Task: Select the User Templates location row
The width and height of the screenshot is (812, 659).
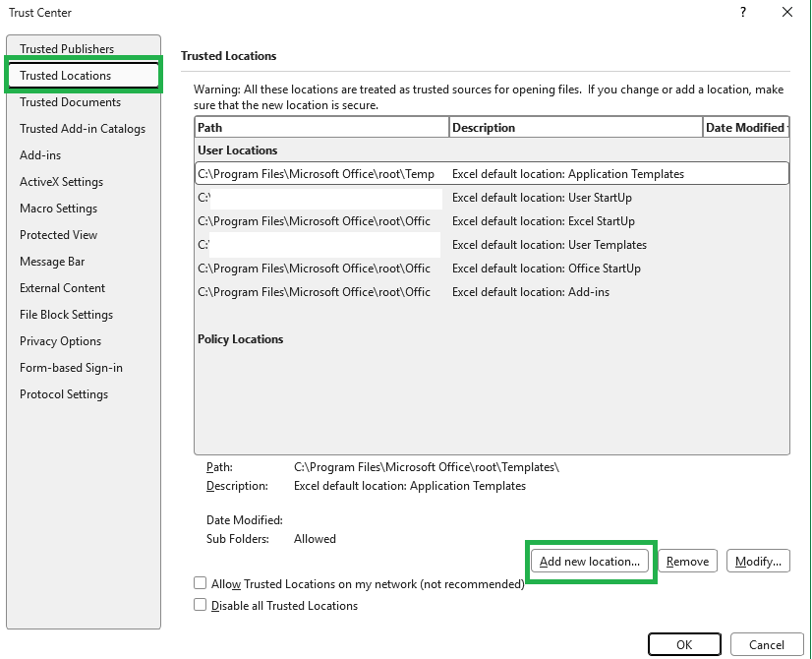Action: pos(492,245)
